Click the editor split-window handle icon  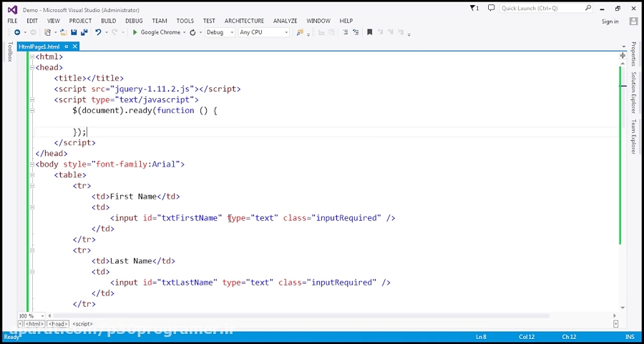pyautogui.click(x=623, y=55)
